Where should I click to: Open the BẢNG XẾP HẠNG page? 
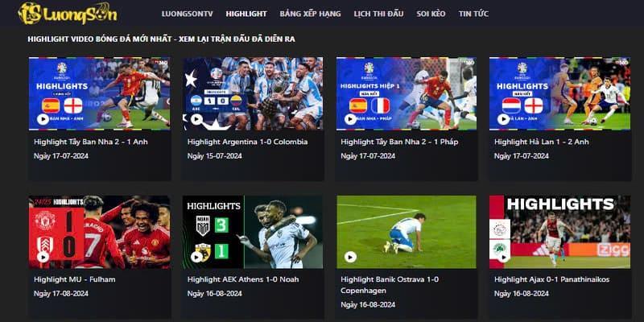pos(311,14)
